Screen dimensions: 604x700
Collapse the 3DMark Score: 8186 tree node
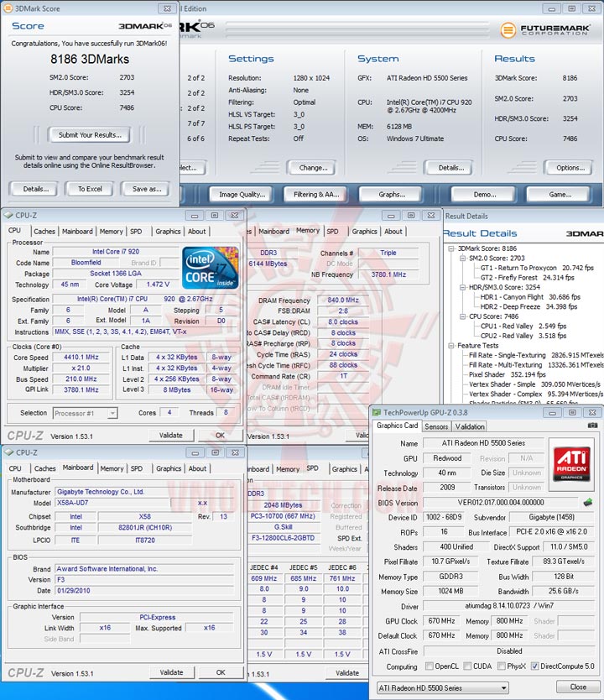(451, 248)
